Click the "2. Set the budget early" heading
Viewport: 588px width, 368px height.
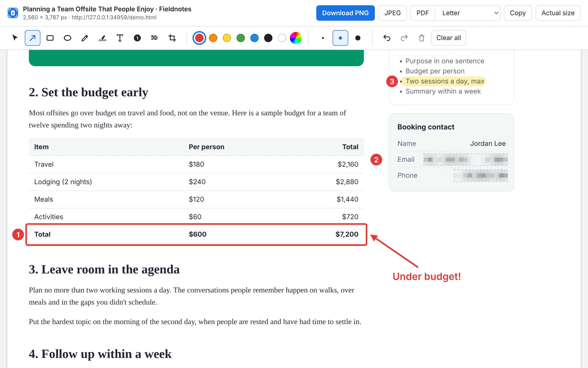88,92
